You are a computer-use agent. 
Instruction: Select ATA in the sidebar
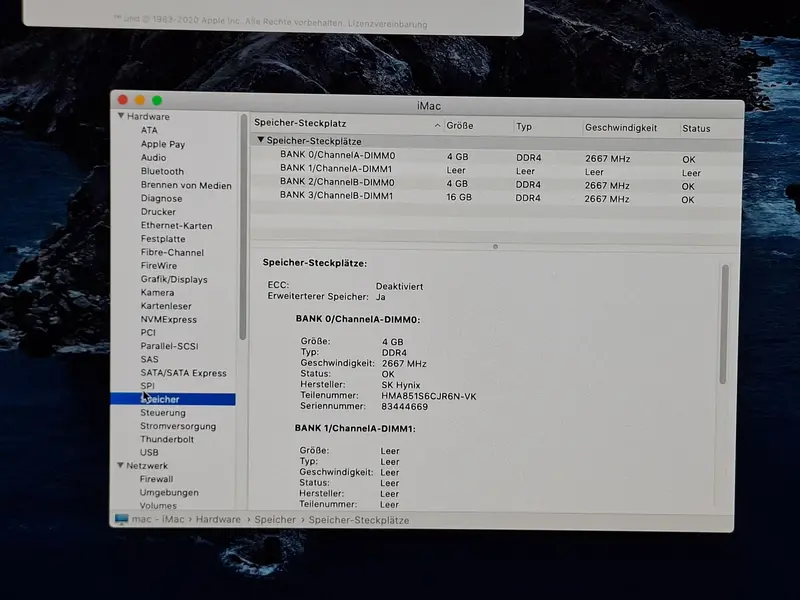pyautogui.click(x=149, y=130)
